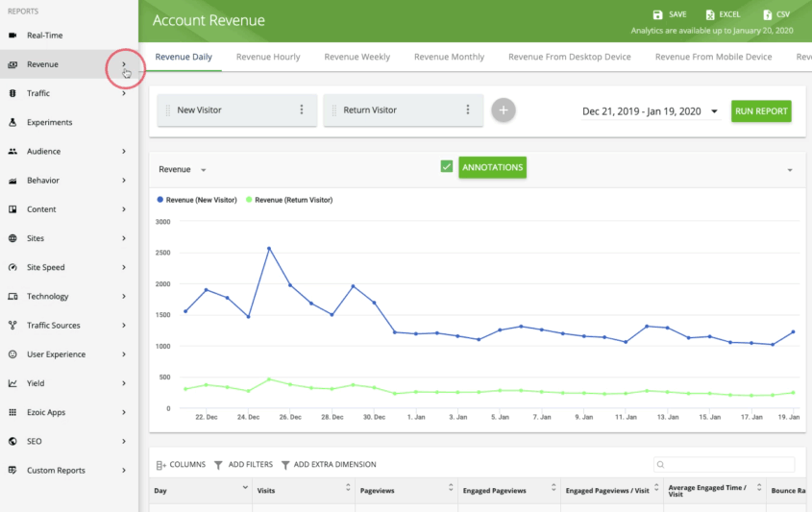Toggle the annotations checkbox

point(447,167)
